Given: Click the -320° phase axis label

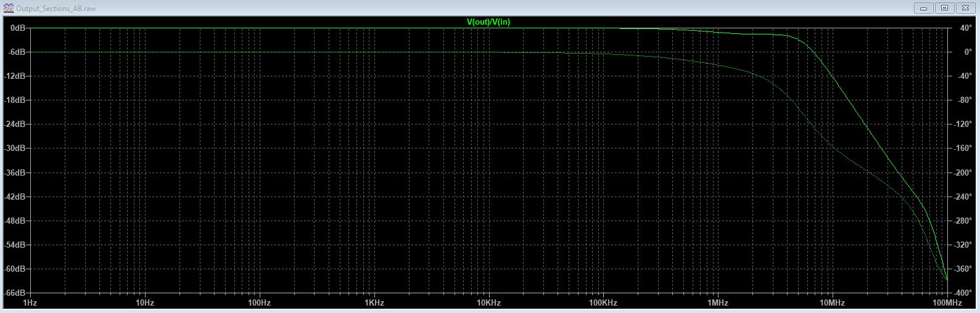Looking at the screenshot, I should (963, 245).
